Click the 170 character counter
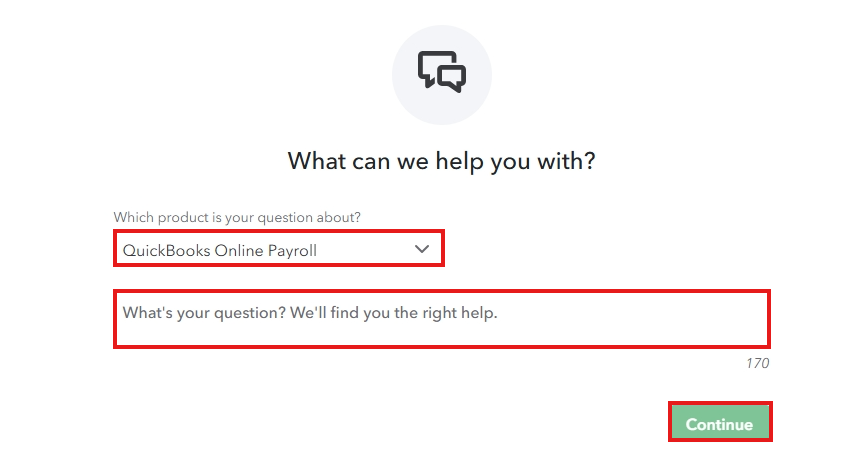Image resolution: width=861 pixels, height=450 pixels. [757, 363]
